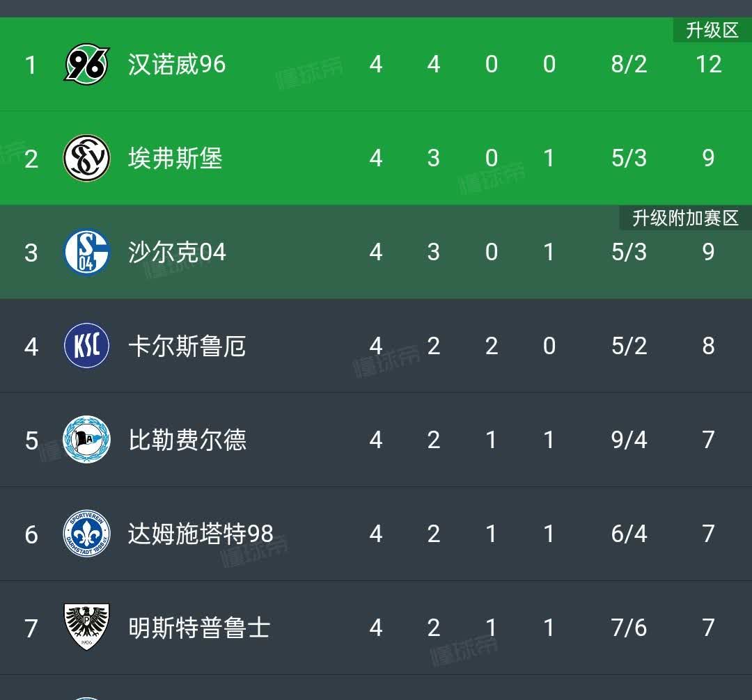Click Hannover 96's 12 points value
This screenshot has height=700, width=752.
708,65
